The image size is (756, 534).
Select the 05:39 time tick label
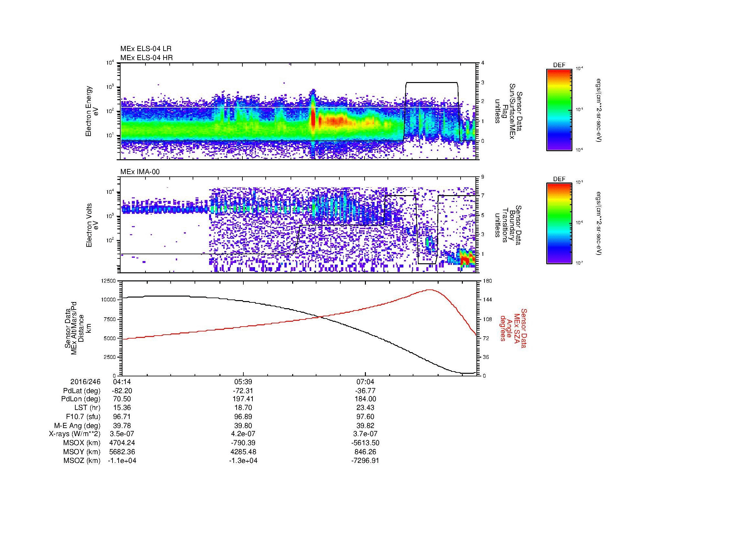coord(243,382)
